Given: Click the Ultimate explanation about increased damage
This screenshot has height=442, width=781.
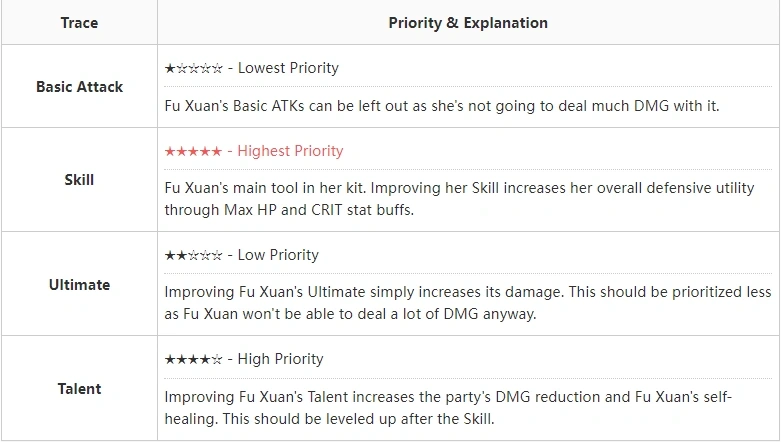Looking at the screenshot, I should (468, 302).
